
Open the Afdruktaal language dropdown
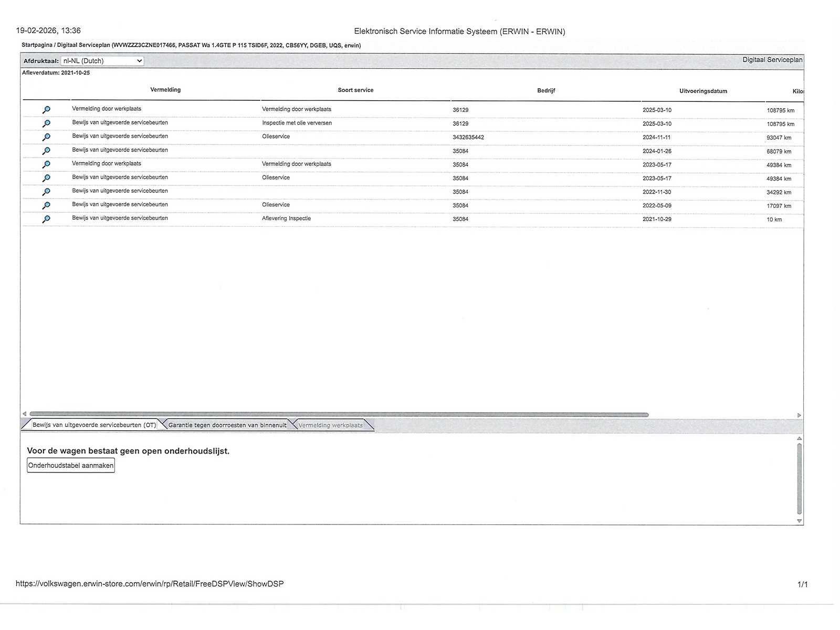coord(102,61)
